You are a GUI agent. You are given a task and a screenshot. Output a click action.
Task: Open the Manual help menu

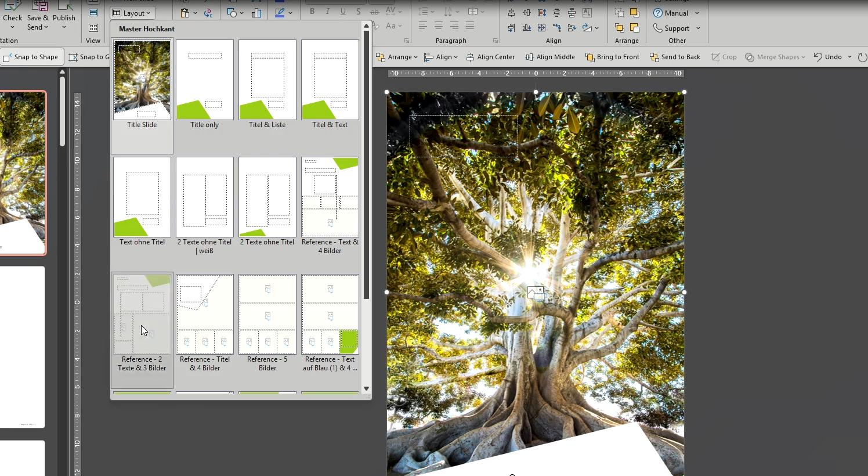[x=676, y=13]
